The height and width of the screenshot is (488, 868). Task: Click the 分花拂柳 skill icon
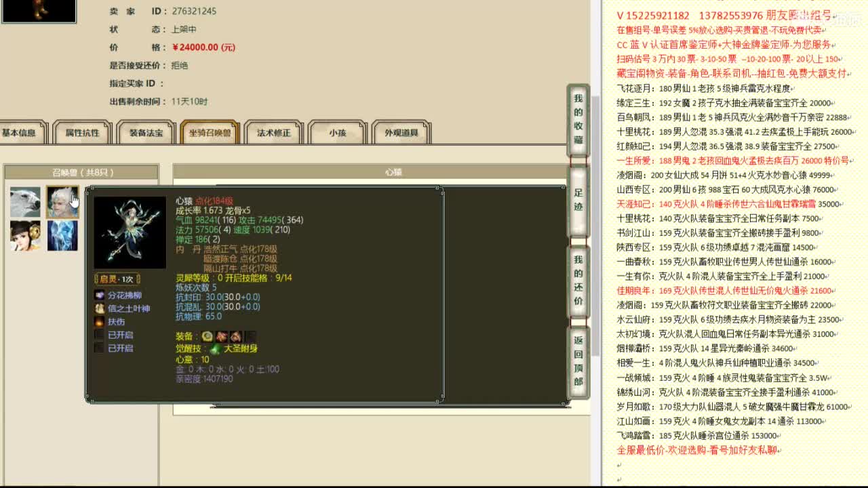(x=100, y=296)
